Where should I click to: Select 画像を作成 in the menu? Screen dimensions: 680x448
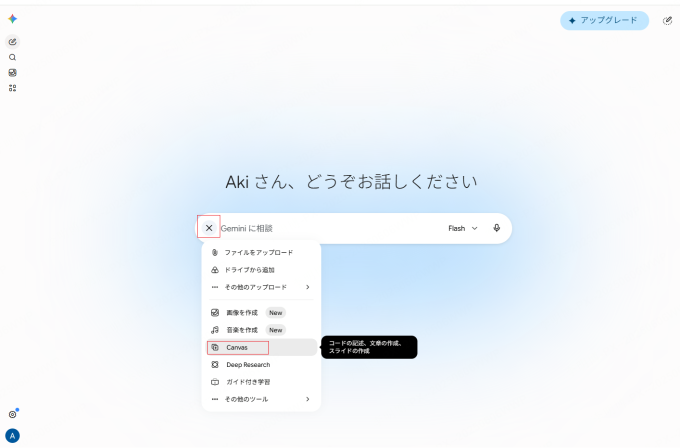point(261,313)
